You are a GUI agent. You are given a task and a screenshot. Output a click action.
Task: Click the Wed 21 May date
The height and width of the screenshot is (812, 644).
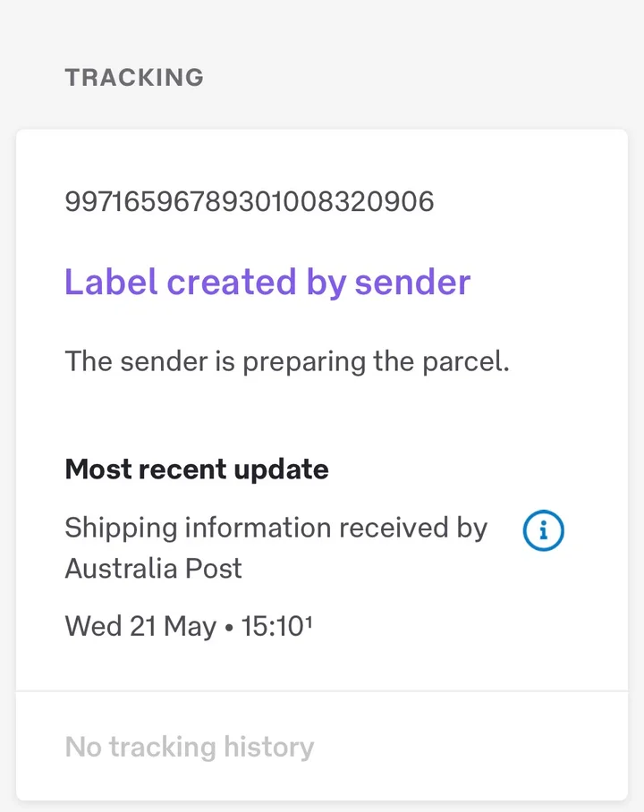click(140, 626)
